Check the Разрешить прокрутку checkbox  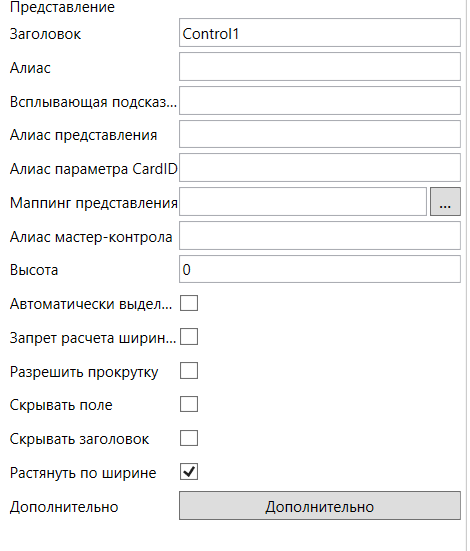(189, 371)
